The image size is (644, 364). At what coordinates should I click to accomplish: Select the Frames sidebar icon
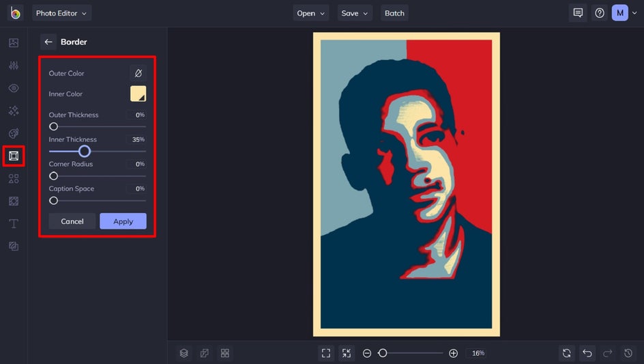coord(14,156)
